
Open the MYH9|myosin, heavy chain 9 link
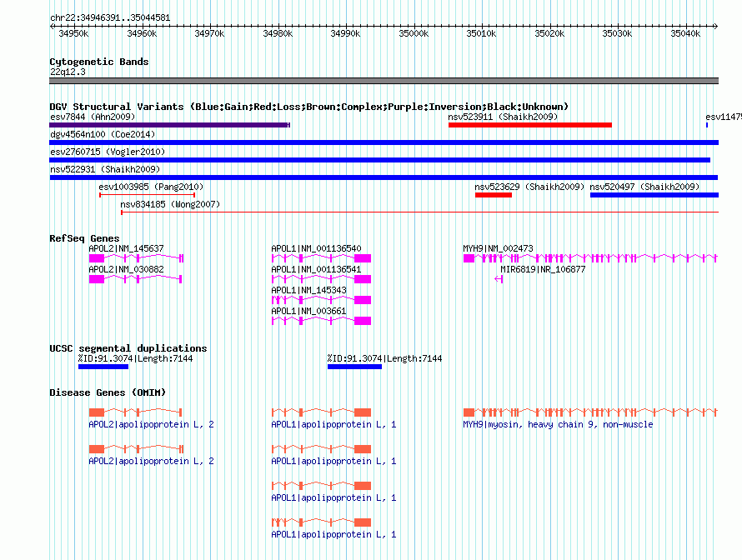point(558,424)
